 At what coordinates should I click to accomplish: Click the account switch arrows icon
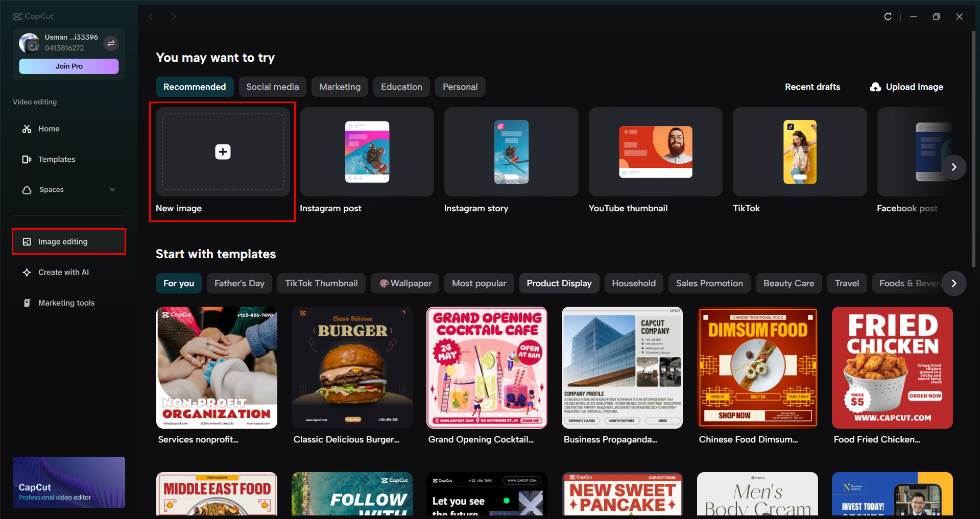coord(111,43)
